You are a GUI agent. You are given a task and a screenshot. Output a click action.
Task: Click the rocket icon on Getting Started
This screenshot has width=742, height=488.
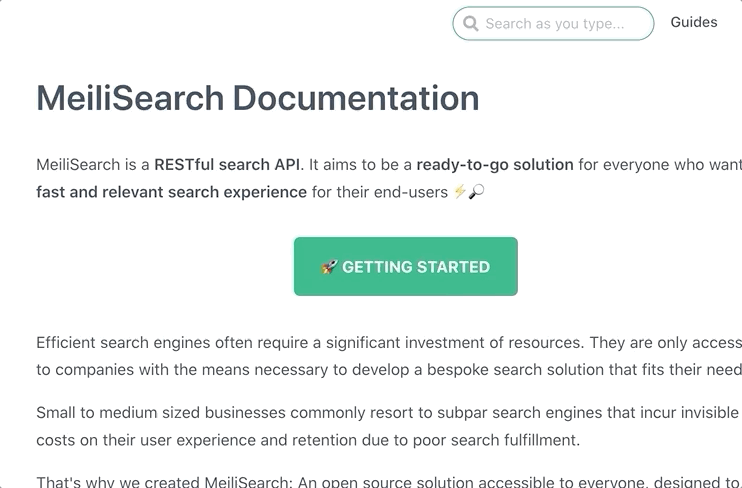coord(328,267)
